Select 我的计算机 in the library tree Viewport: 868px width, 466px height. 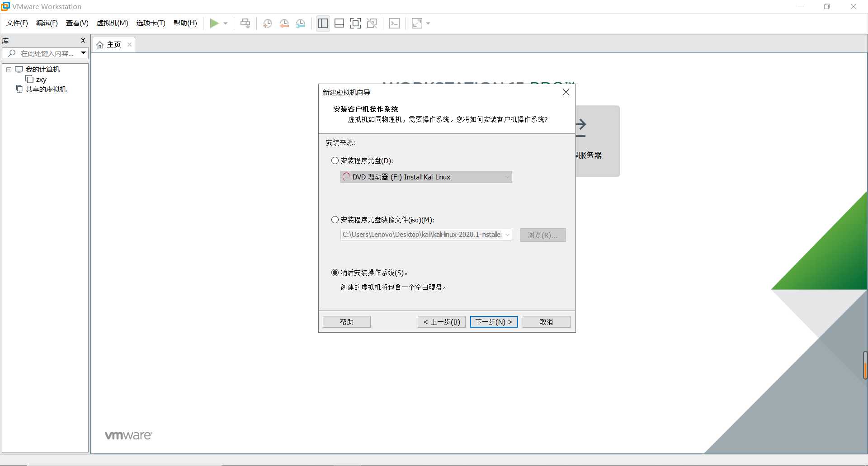click(x=42, y=70)
